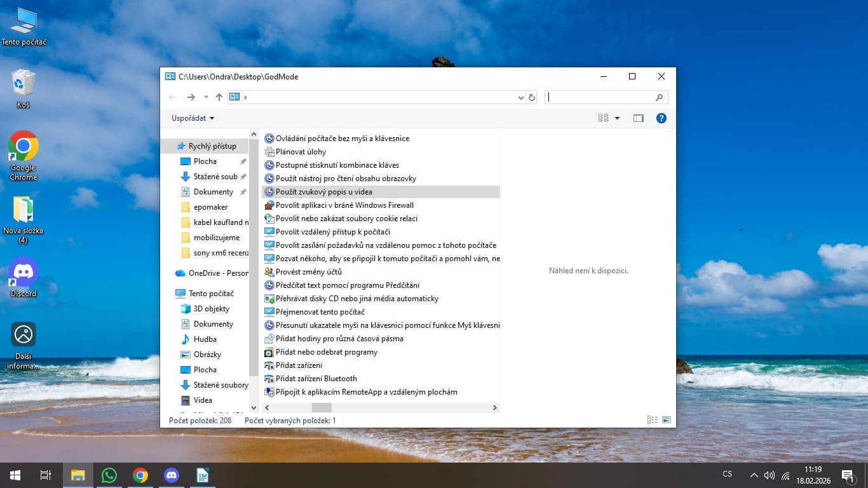Click the refresh button beside address bar
The height and width of the screenshot is (488, 868).
pos(532,97)
